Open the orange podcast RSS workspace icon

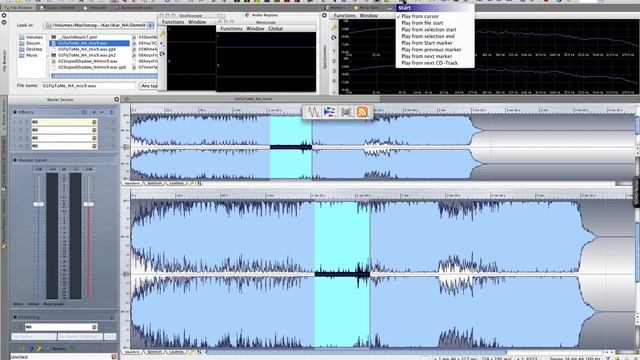(362, 112)
